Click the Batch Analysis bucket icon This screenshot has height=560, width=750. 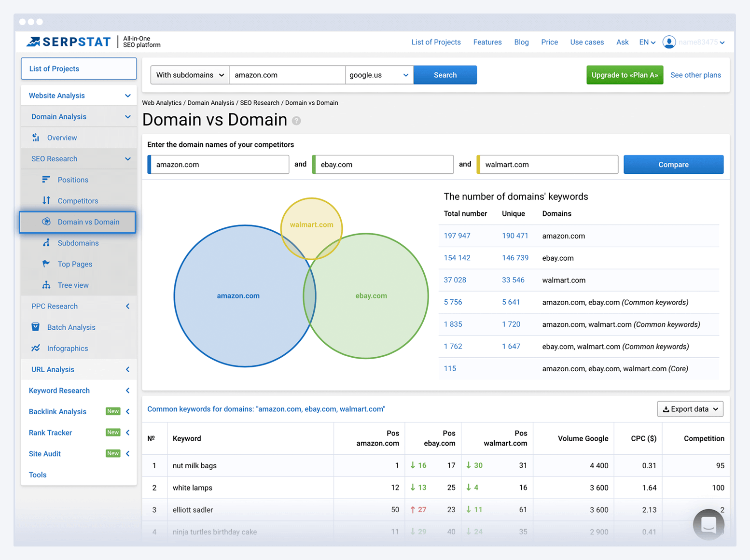(x=35, y=327)
